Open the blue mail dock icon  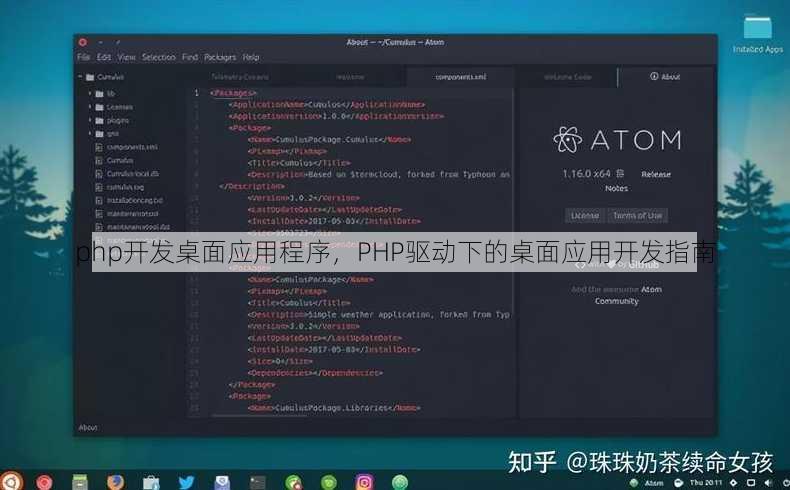pyautogui.click(x=222, y=482)
